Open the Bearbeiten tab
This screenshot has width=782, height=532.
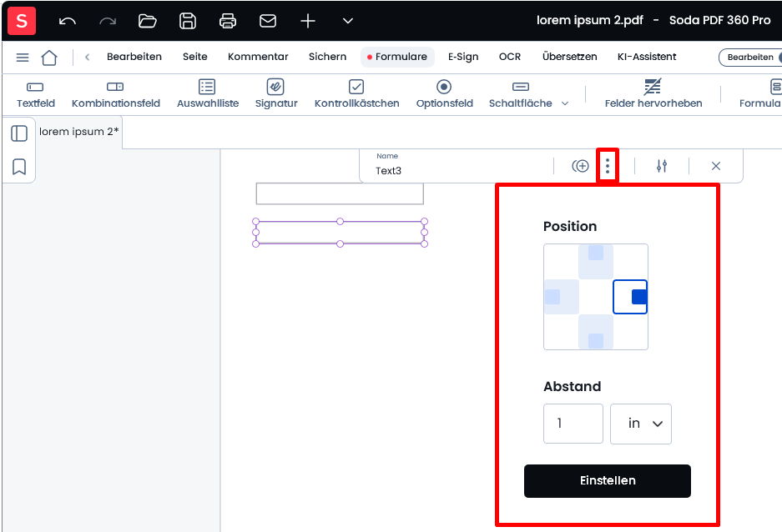[134, 57]
